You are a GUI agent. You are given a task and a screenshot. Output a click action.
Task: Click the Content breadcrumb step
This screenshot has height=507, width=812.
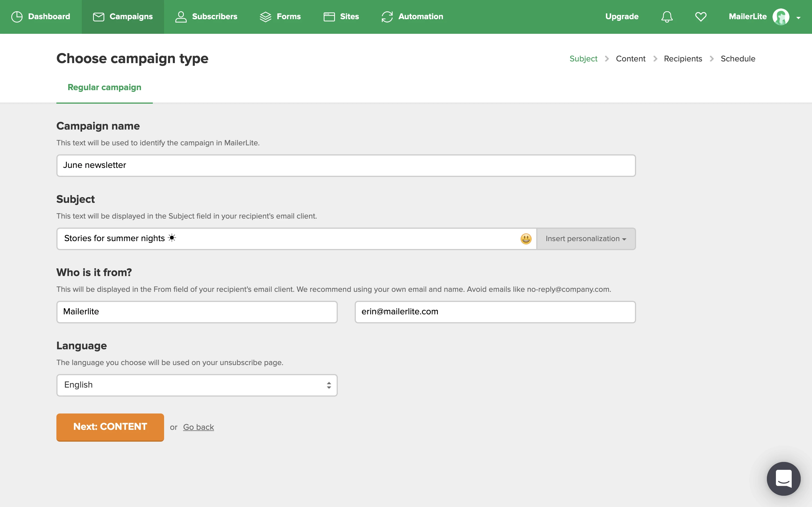630,59
